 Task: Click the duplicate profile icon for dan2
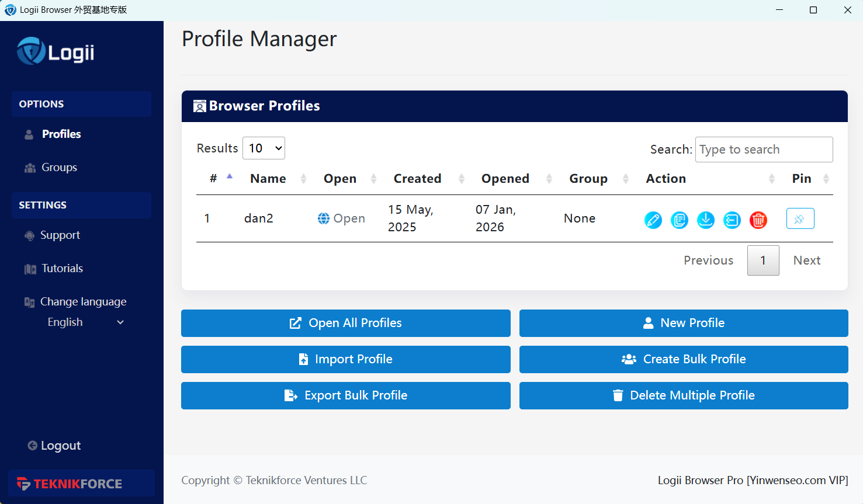[679, 220]
